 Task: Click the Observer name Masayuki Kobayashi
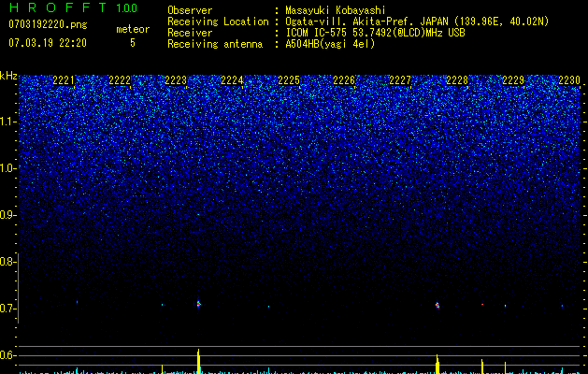336,10
